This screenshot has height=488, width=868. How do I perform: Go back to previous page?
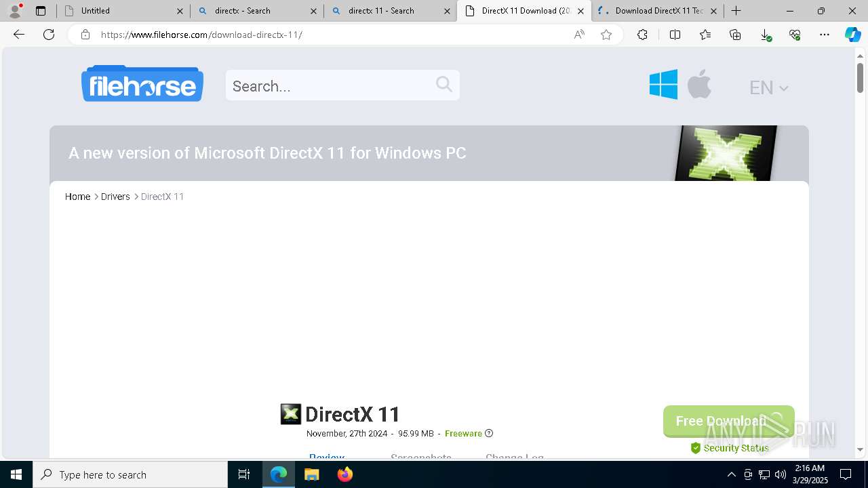(x=19, y=35)
